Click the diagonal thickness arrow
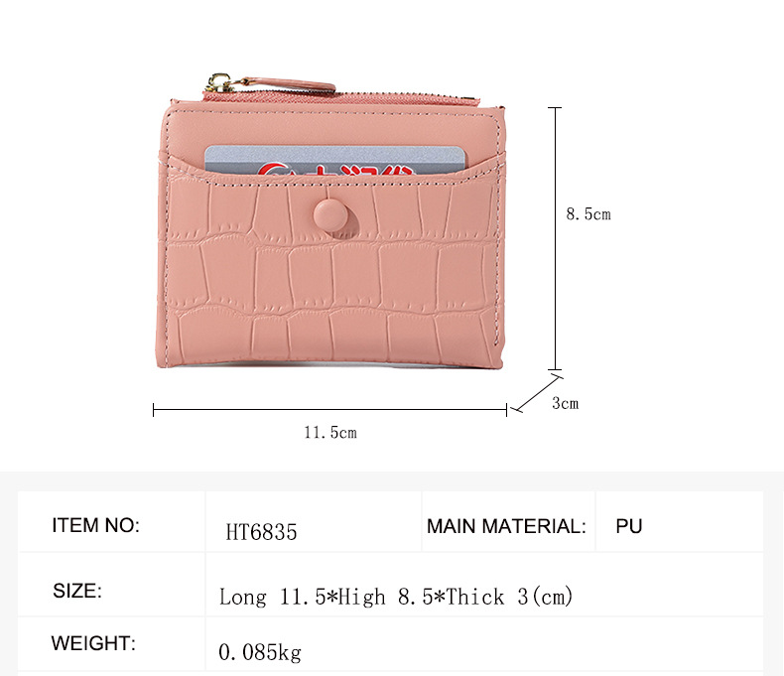Viewport: 784px width, 676px height. click(538, 394)
